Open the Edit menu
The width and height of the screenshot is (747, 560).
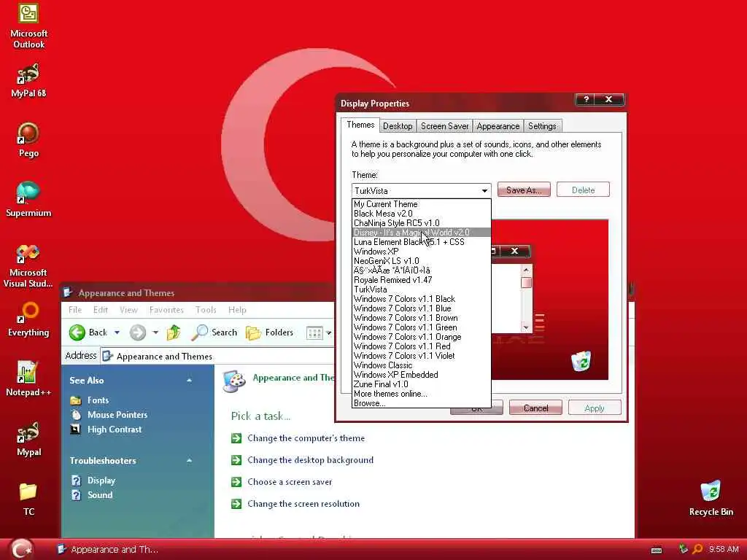pyautogui.click(x=101, y=310)
